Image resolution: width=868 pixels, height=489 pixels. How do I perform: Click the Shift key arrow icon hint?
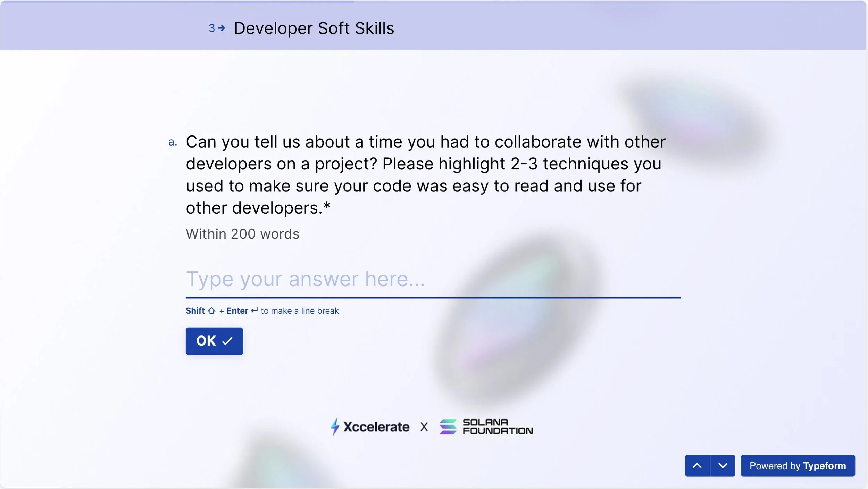tap(212, 310)
